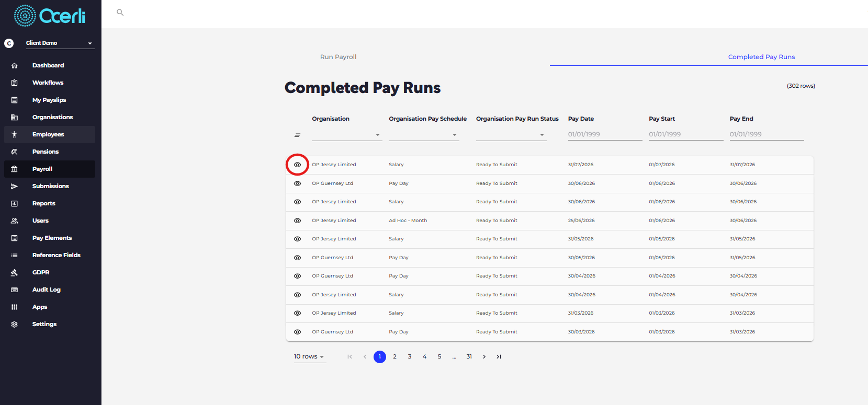
Task: Click the Employees person icon
Action: coord(14,134)
